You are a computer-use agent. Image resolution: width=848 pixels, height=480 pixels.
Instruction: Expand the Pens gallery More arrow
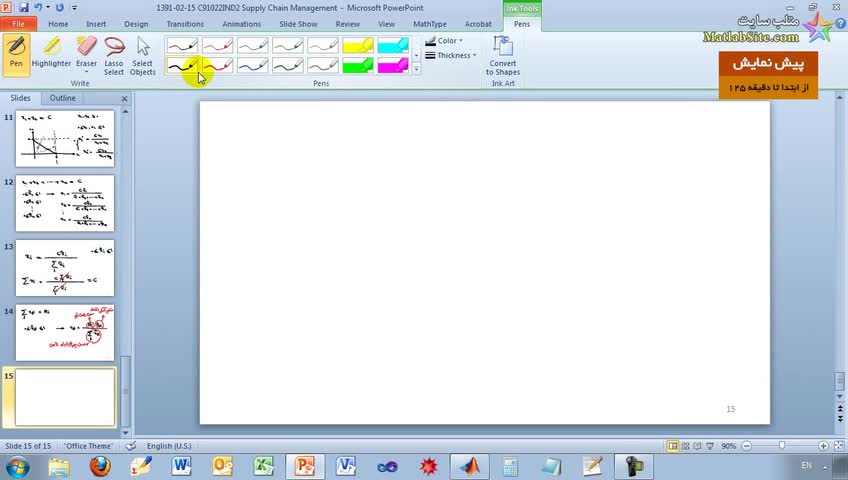point(416,69)
